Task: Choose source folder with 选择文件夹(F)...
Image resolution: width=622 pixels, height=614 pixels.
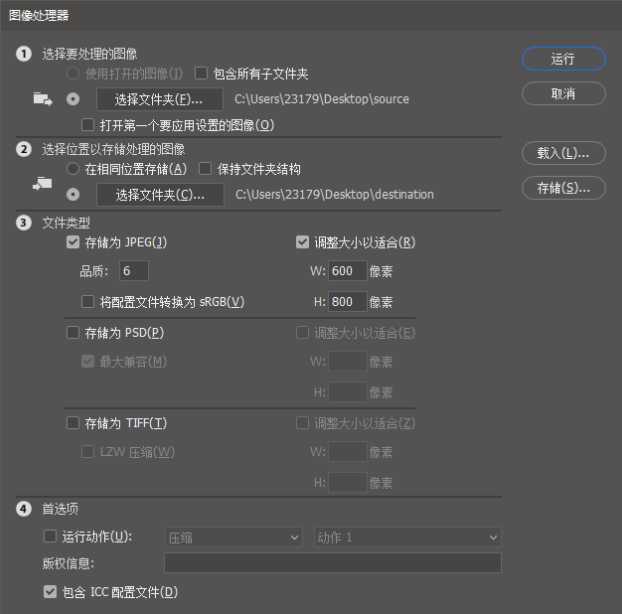Action: (159, 99)
